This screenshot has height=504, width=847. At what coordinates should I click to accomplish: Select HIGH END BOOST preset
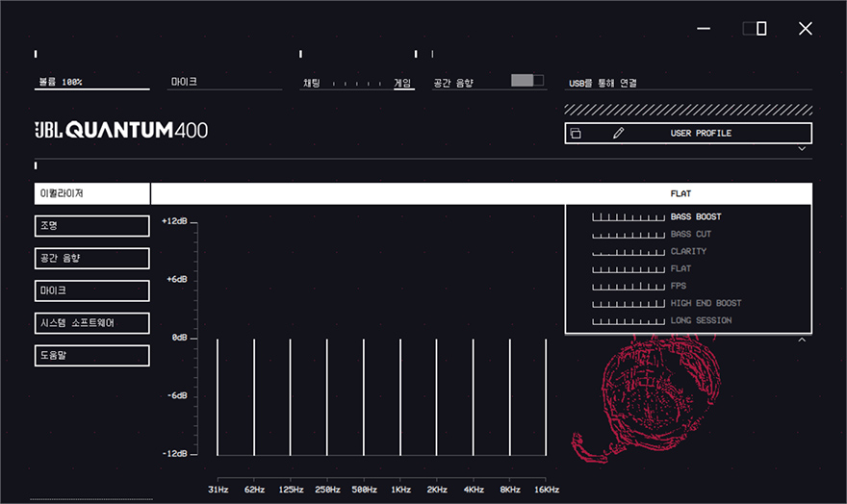coord(706,303)
